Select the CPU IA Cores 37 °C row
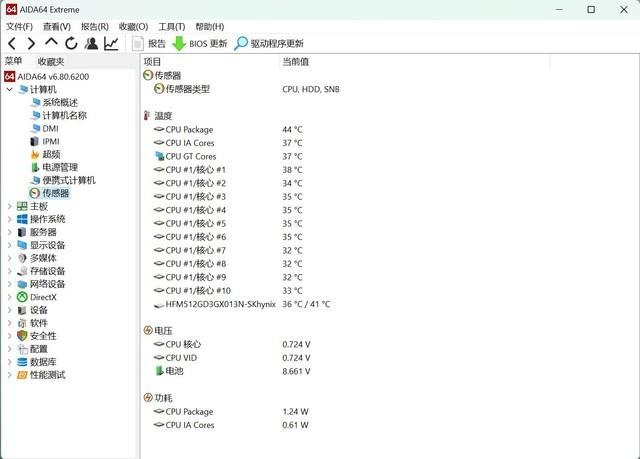The image size is (640, 459). point(228,143)
